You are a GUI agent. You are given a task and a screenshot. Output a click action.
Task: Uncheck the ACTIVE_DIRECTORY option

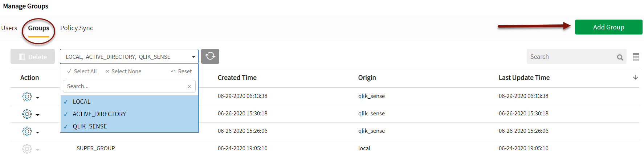pyautogui.click(x=99, y=114)
